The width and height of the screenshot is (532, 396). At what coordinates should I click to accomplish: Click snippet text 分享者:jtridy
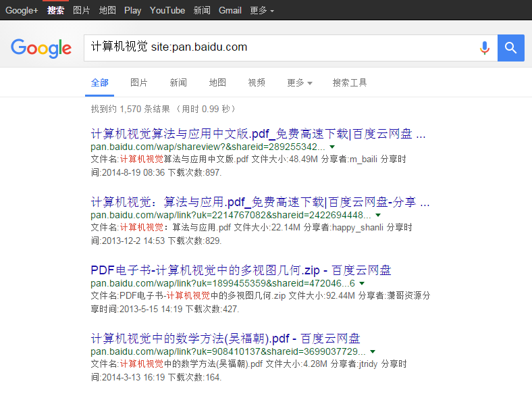[x=354, y=364]
